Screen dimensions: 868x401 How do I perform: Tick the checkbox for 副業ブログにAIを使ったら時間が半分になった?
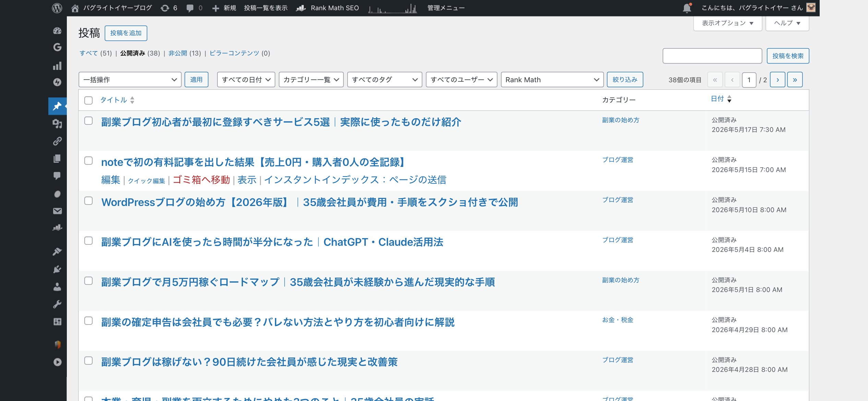point(88,241)
